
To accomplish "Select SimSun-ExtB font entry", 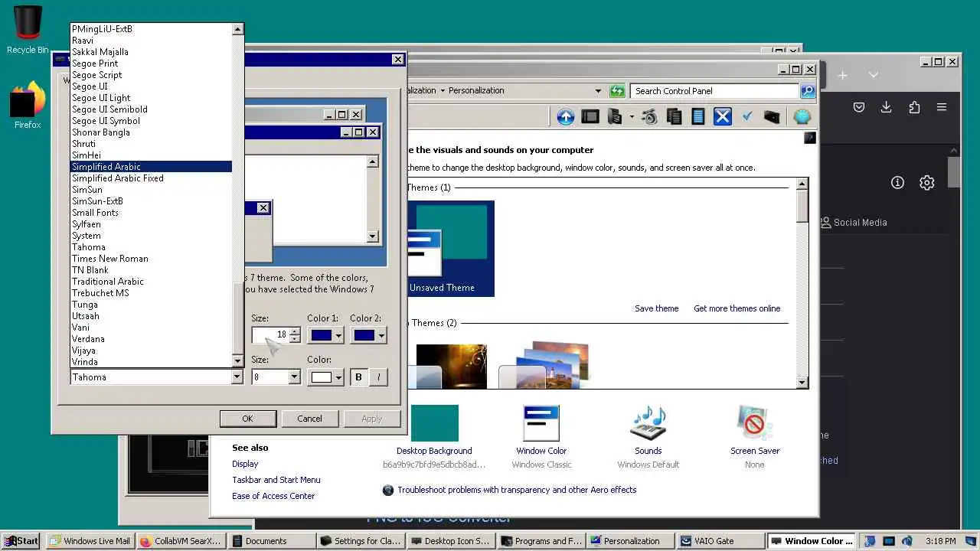I will coord(151,201).
